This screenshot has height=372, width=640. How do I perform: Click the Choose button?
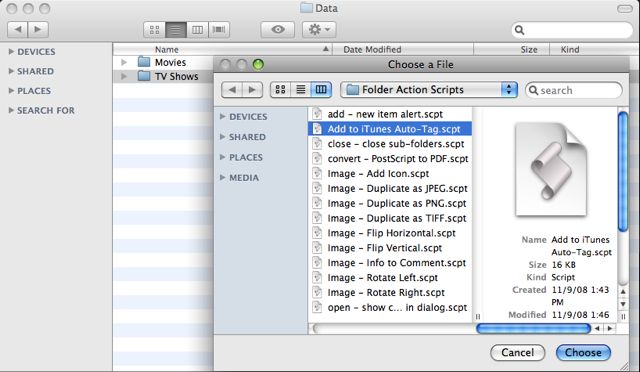583,353
